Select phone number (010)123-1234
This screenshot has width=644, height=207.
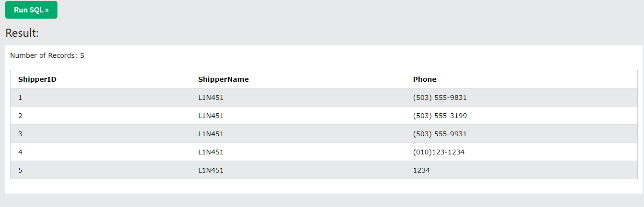coord(439,152)
